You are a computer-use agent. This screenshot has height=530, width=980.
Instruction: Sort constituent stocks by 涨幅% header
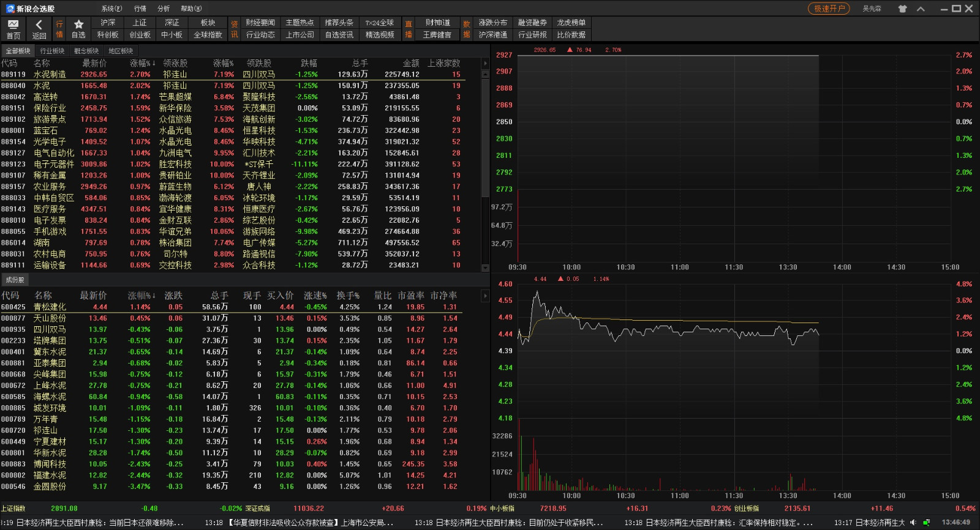point(141,296)
